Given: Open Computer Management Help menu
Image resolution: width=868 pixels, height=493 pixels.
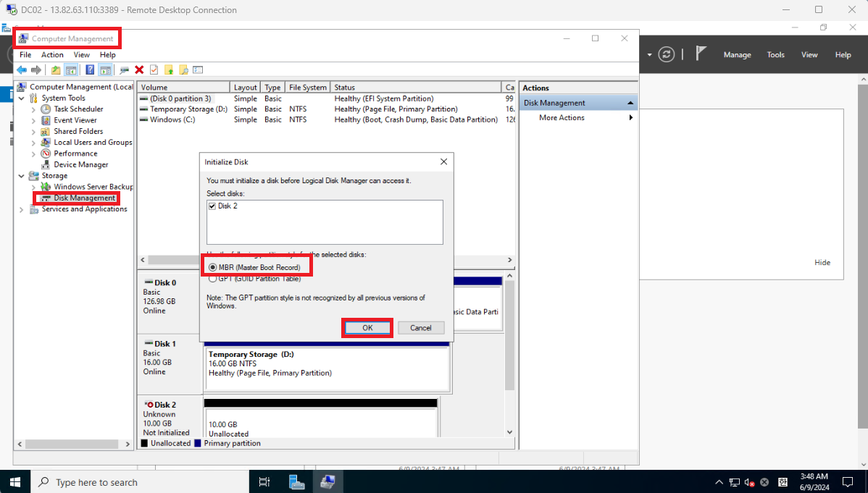Looking at the screenshot, I should (107, 55).
